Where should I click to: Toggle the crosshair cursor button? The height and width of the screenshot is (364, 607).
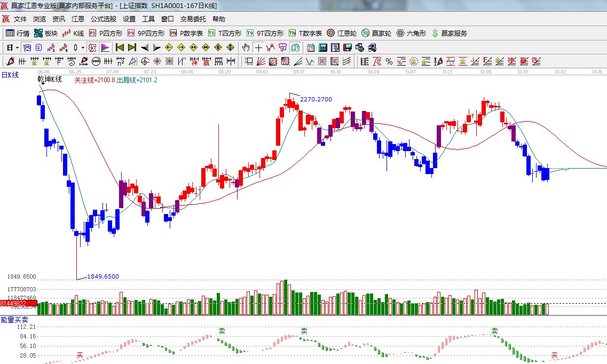(259, 48)
